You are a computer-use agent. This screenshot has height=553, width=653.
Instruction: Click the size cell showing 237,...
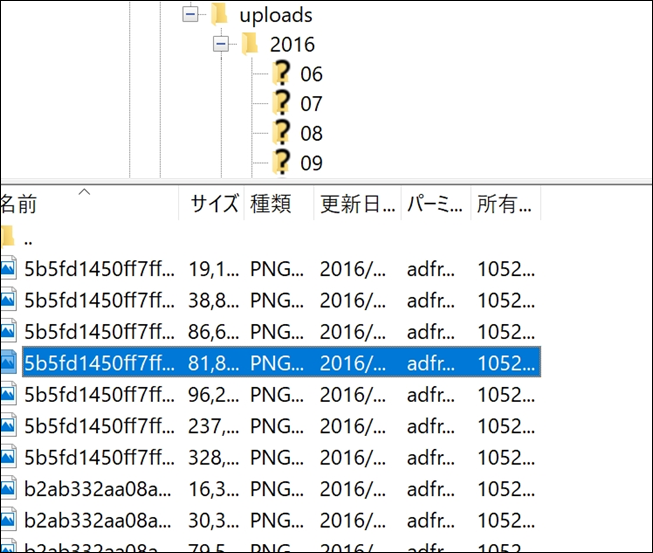214,426
